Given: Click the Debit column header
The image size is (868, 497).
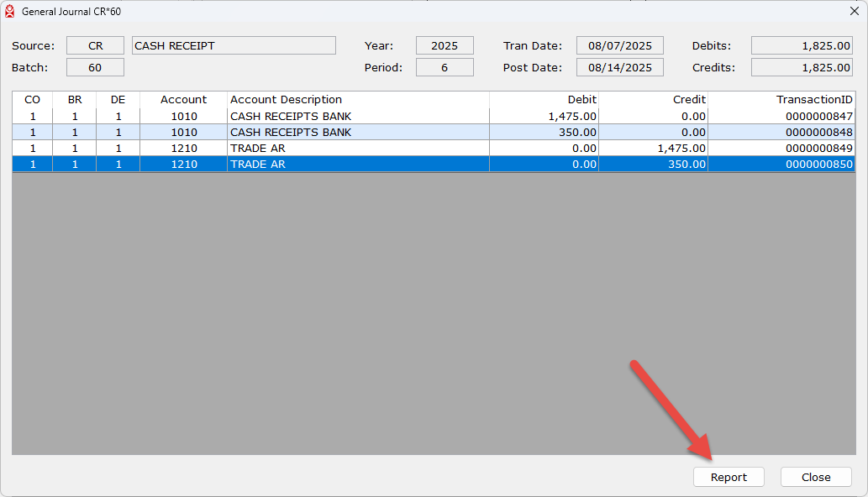Looking at the screenshot, I should click(544, 100).
